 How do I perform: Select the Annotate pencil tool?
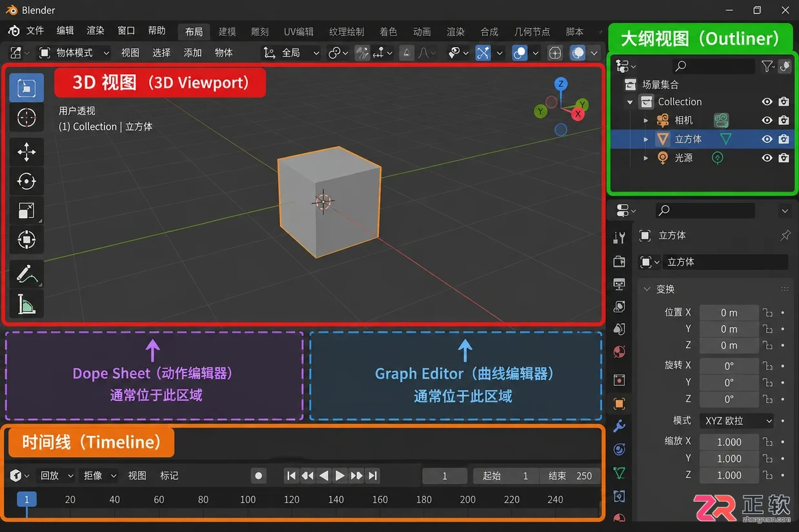pyautogui.click(x=26, y=275)
